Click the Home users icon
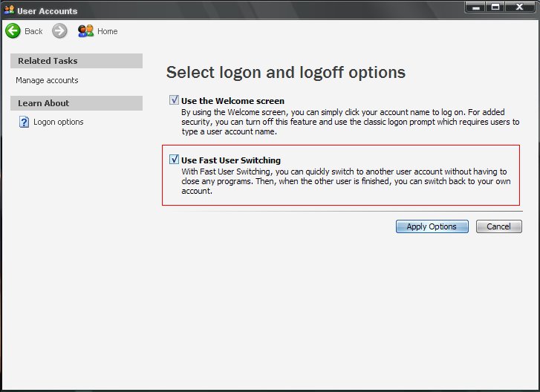This screenshot has height=392, width=540. [85, 31]
